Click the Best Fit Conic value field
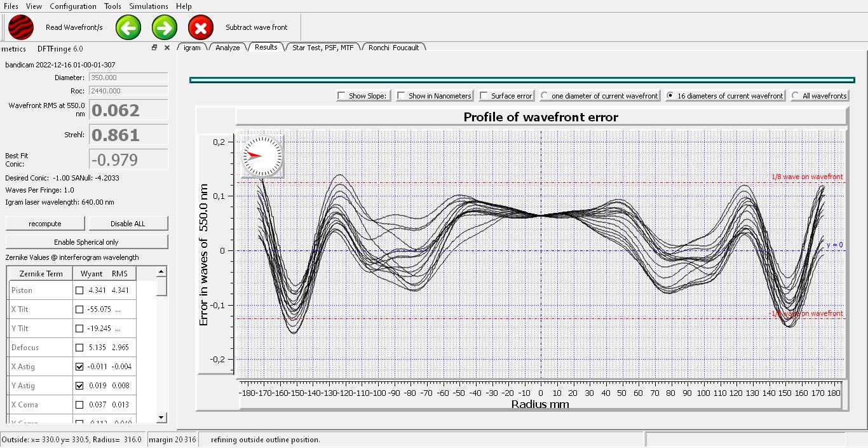The height and width of the screenshot is (448, 868). click(128, 160)
